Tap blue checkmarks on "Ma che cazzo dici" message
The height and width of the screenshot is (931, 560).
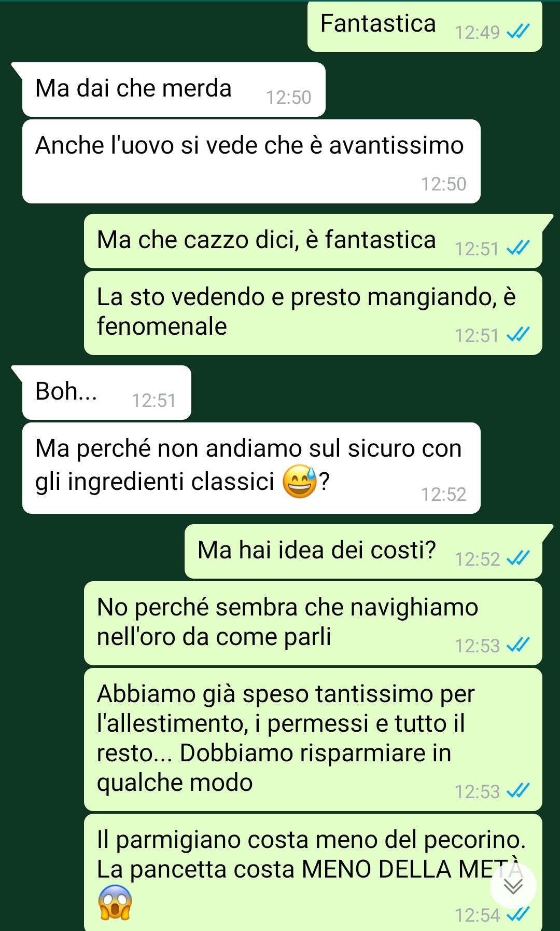518,248
